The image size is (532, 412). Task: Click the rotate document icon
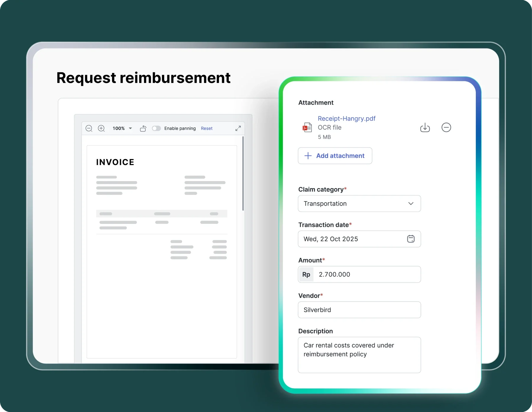pyautogui.click(x=143, y=128)
